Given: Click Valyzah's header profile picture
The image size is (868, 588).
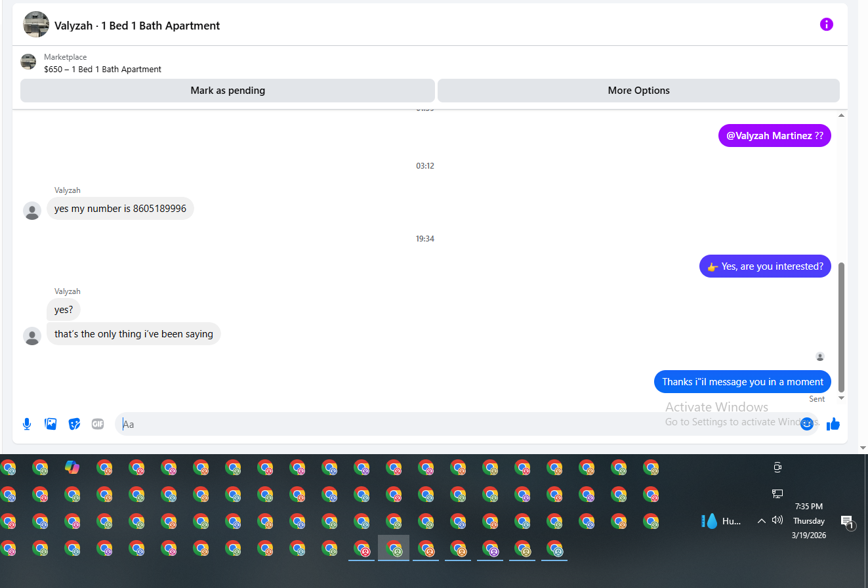Looking at the screenshot, I should coord(36,25).
